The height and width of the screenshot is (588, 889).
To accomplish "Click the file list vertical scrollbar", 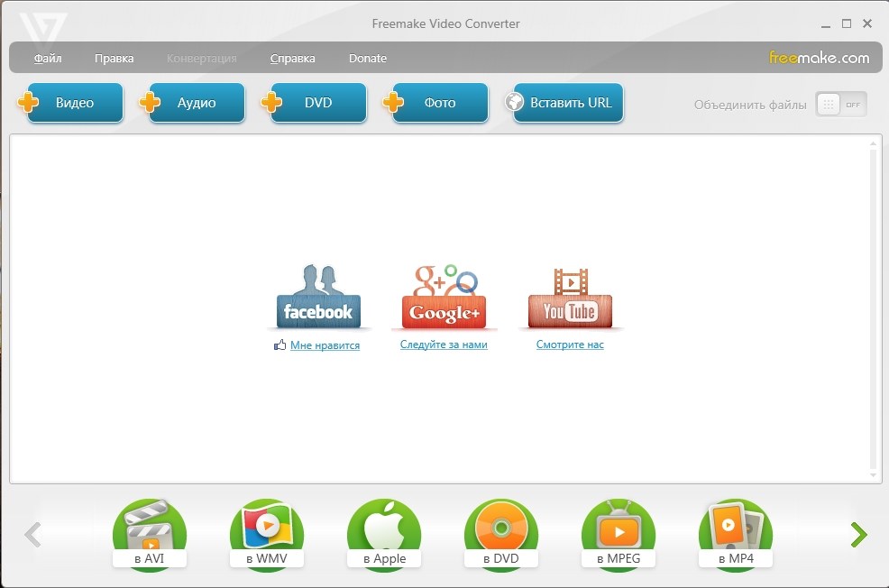I will pyautogui.click(x=873, y=307).
